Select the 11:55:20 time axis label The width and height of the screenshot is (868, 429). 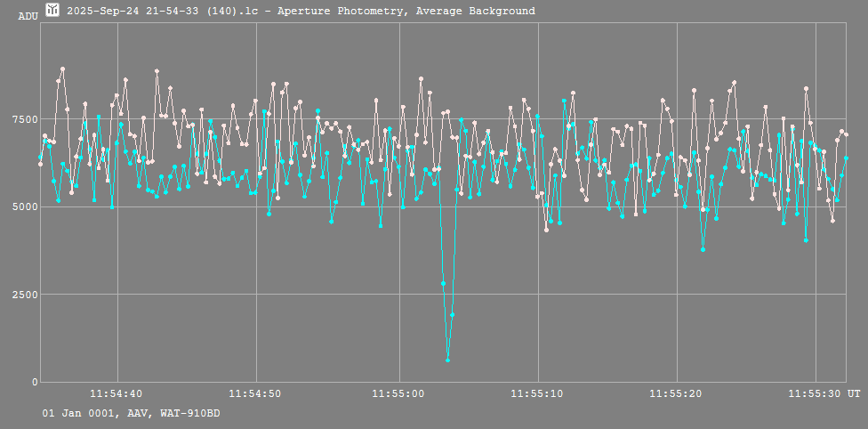click(x=677, y=393)
